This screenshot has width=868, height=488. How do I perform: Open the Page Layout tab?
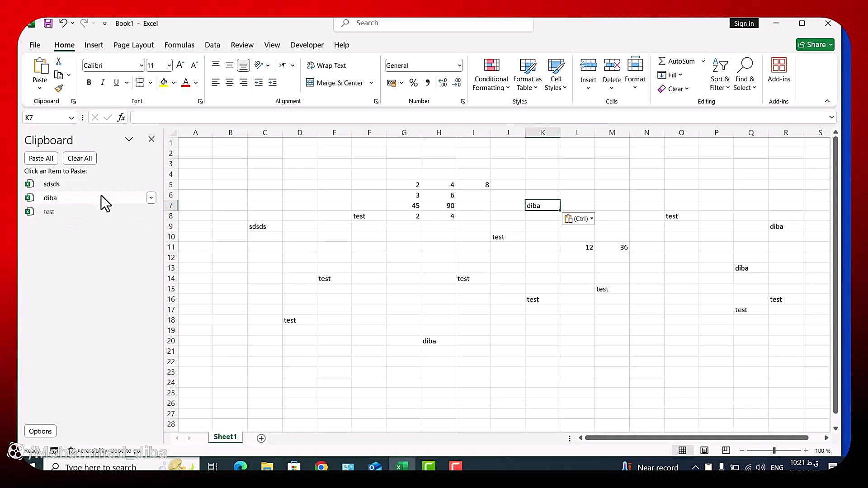coord(133,45)
